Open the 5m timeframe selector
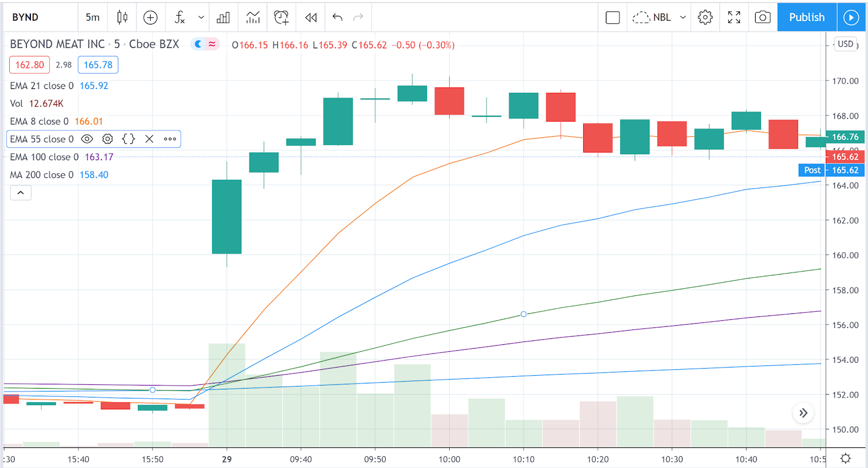This screenshot has width=868, height=468. 93,17
